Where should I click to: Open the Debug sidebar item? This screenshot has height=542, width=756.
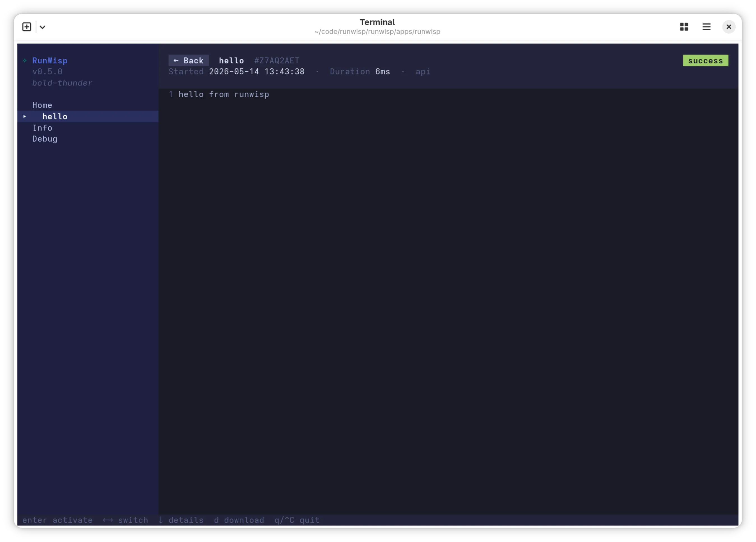tap(45, 139)
